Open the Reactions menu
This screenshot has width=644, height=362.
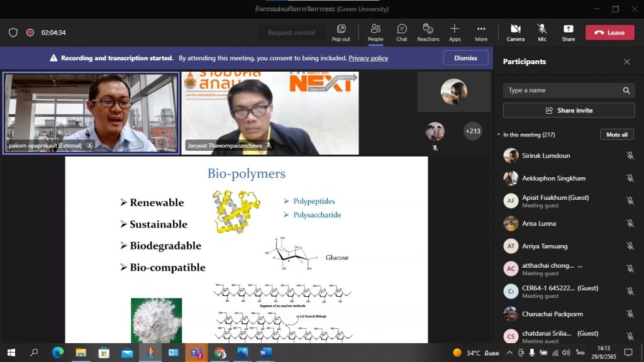[428, 33]
